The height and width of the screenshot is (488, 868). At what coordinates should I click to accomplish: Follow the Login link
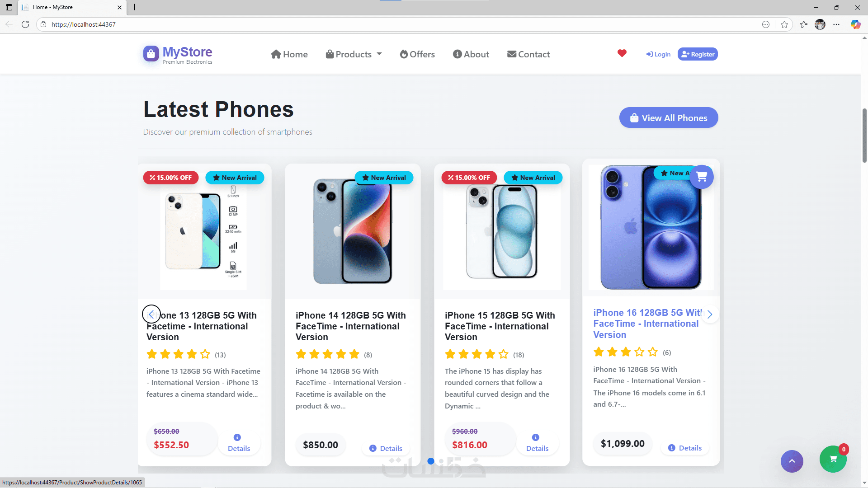pos(658,54)
